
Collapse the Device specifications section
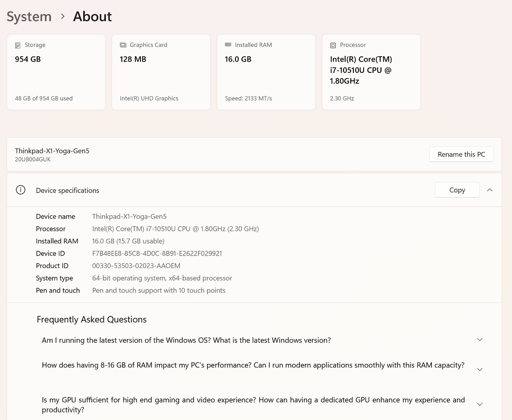[490, 190]
